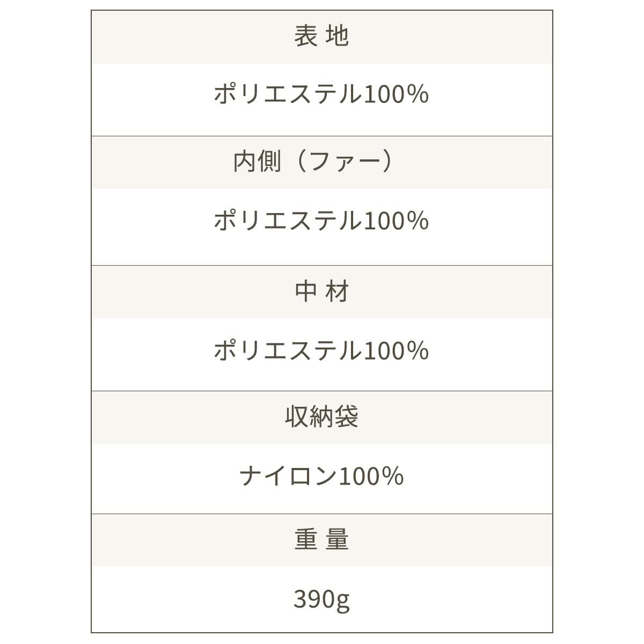Click the word 内側 in the header
Viewport: 644px width, 644px height.
pyautogui.click(x=257, y=162)
